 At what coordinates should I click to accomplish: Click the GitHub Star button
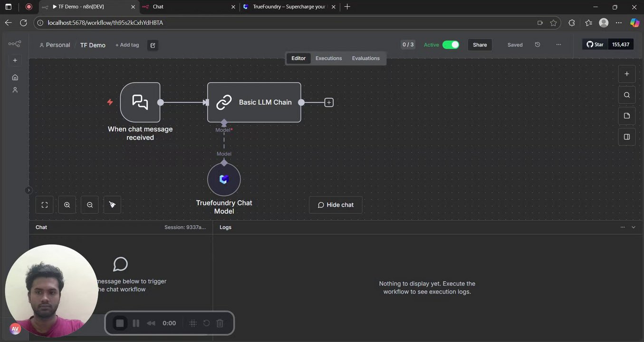pyautogui.click(x=595, y=45)
